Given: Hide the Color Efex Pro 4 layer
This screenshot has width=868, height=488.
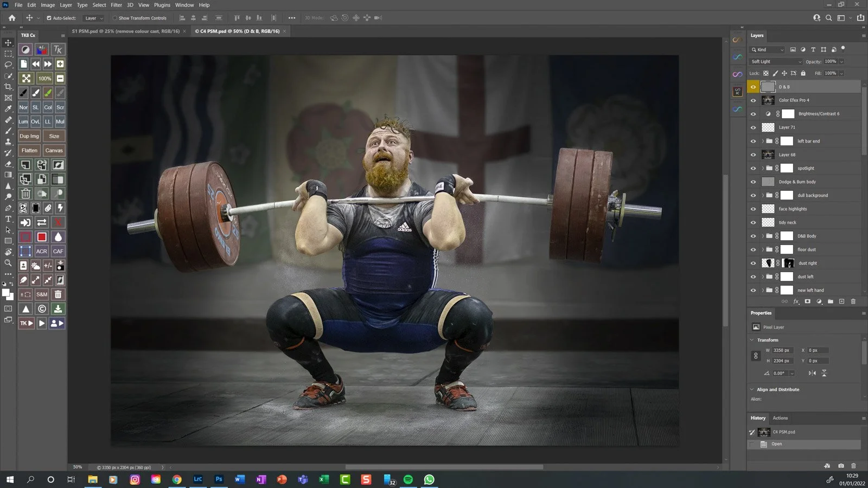Looking at the screenshot, I should [753, 100].
